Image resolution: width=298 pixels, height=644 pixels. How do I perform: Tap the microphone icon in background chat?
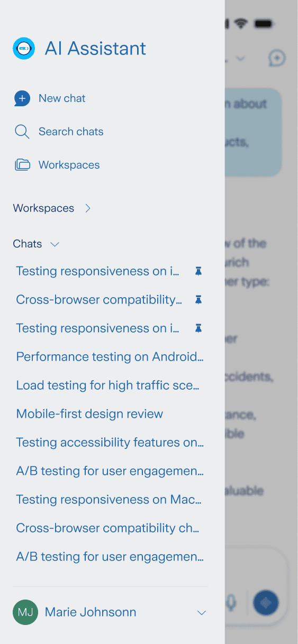click(231, 602)
